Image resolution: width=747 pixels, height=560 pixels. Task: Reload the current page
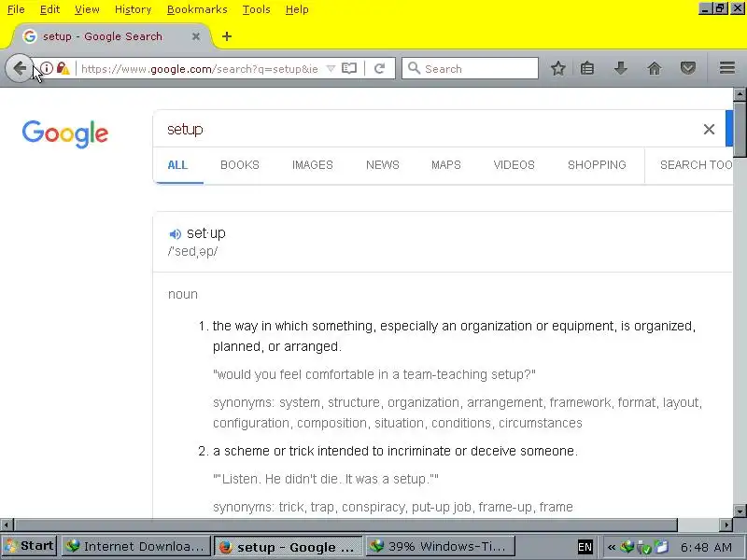(380, 68)
